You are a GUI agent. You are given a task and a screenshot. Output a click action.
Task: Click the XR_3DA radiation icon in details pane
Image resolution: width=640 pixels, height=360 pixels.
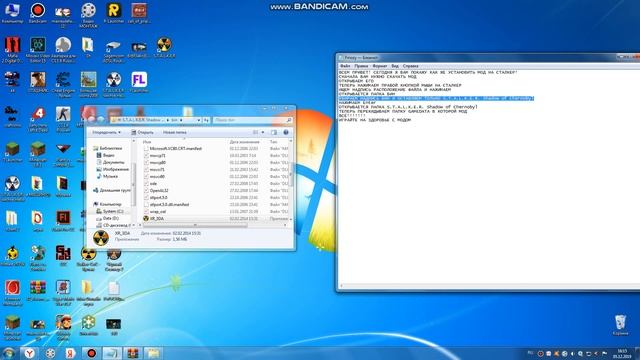pyautogui.click(x=101, y=238)
